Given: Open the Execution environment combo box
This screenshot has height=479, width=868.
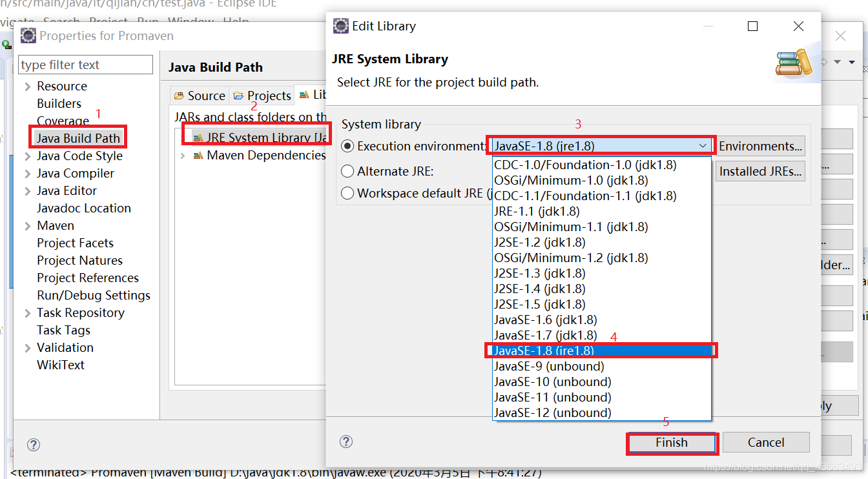Looking at the screenshot, I should coord(601,146).
